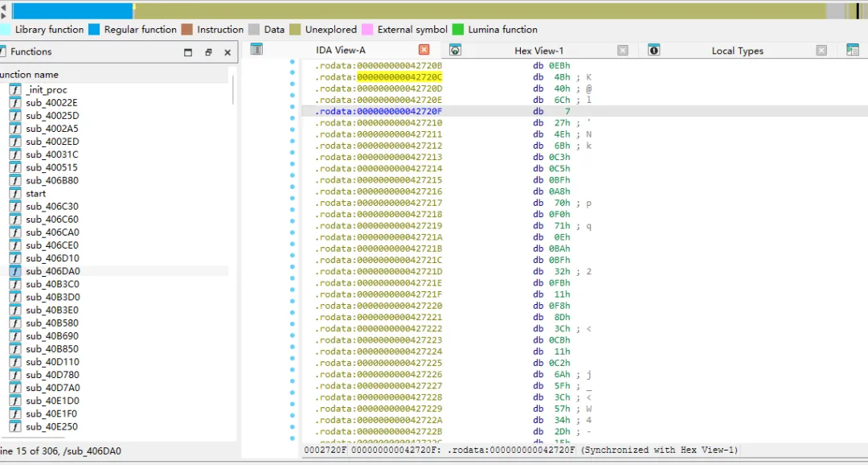Click the Regular function legend swatch
Viewport: 868px width, 465px height.
click(x=94, y=30)
